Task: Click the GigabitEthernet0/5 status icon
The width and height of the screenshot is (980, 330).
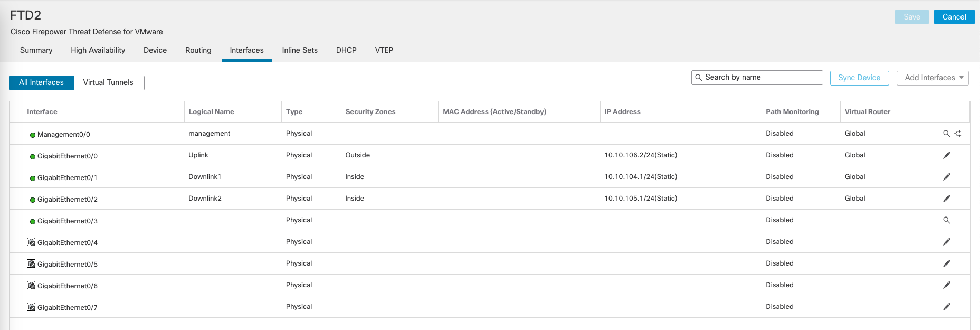Action: (31, 263)
